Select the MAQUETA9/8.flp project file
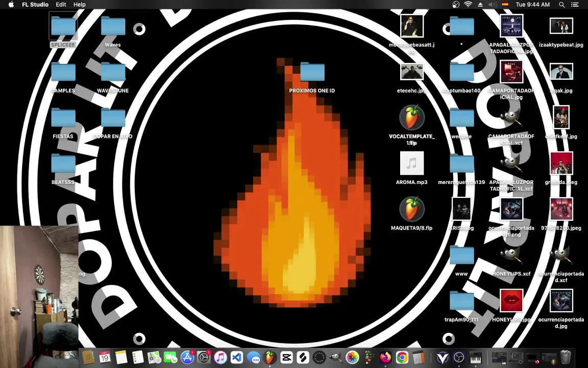The width and height of the screenshot is (588, 368). click(x=412, y=210)
